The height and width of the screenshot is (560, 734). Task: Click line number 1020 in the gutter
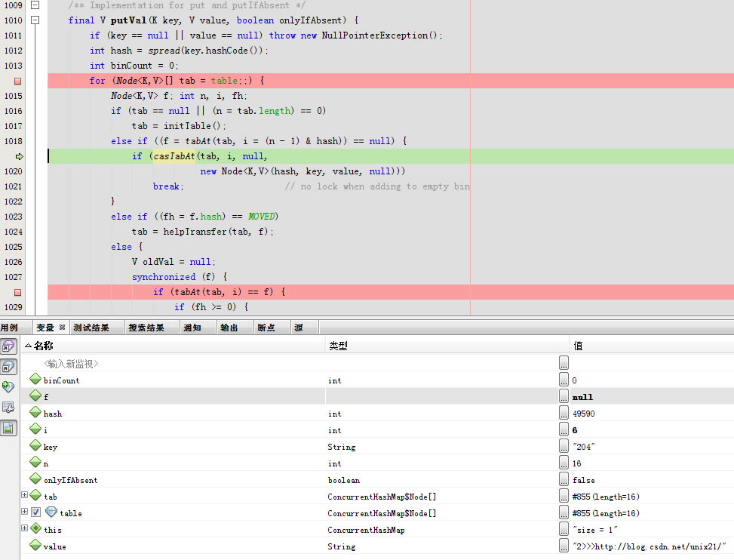point(13,171)
